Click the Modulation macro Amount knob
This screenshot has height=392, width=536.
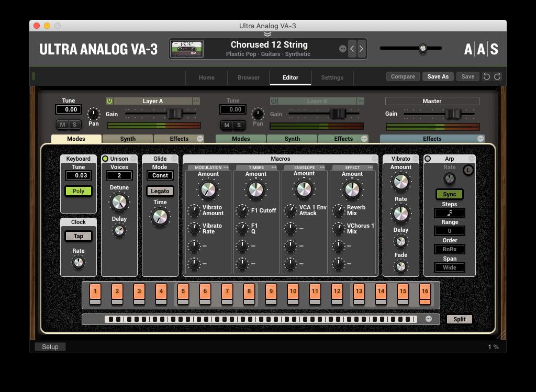(208, 189)
